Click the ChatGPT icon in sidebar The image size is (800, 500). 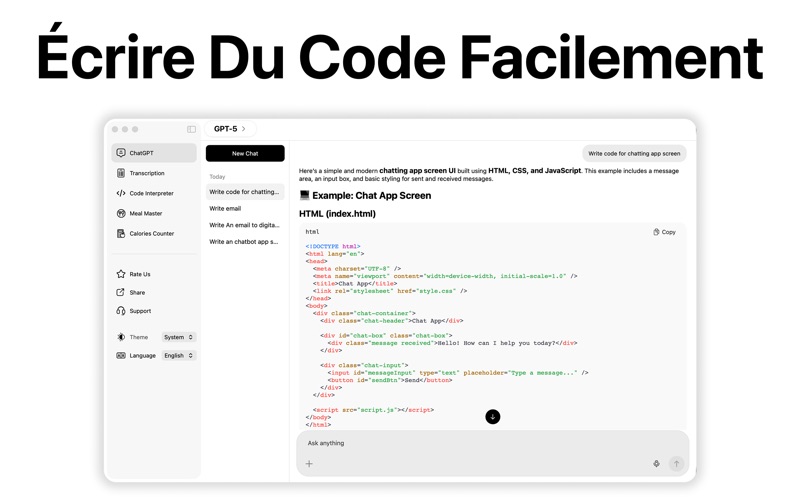tap(121, 153)
